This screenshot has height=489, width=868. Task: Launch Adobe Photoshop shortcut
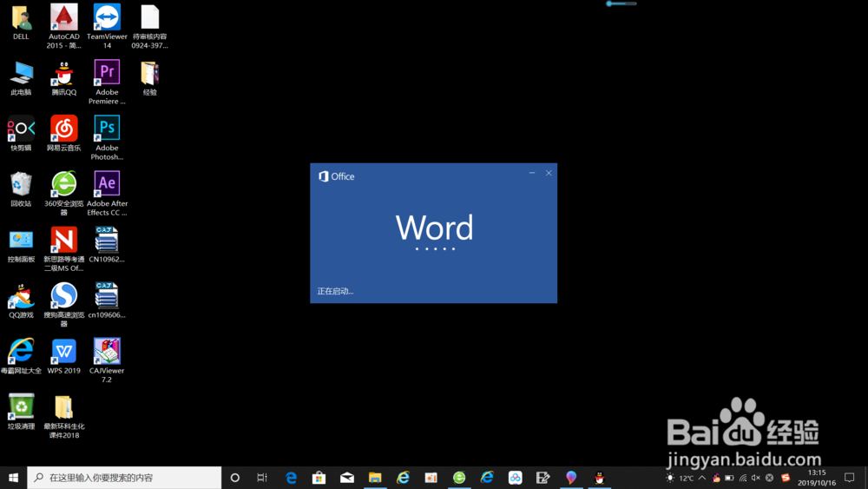pos(107,137)
